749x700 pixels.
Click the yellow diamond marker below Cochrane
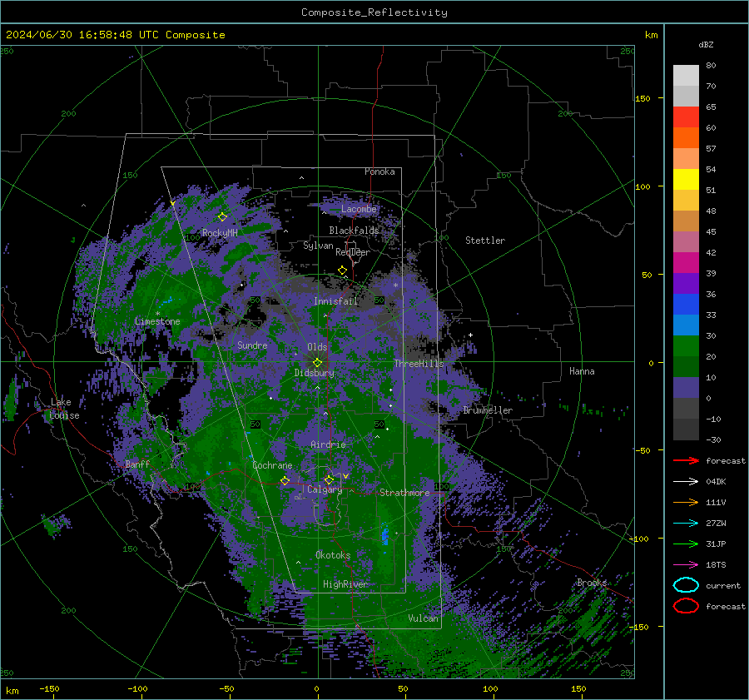(x=285, y=481)
